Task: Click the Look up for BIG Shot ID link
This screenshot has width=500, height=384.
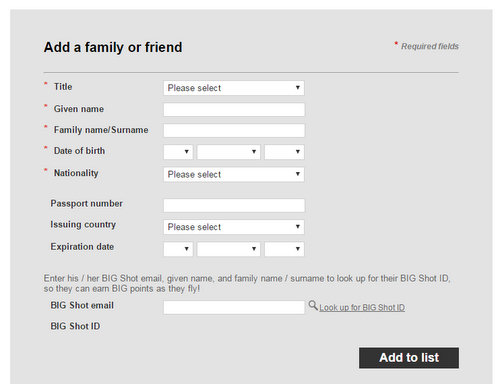Action: click(x=362, y=307)
